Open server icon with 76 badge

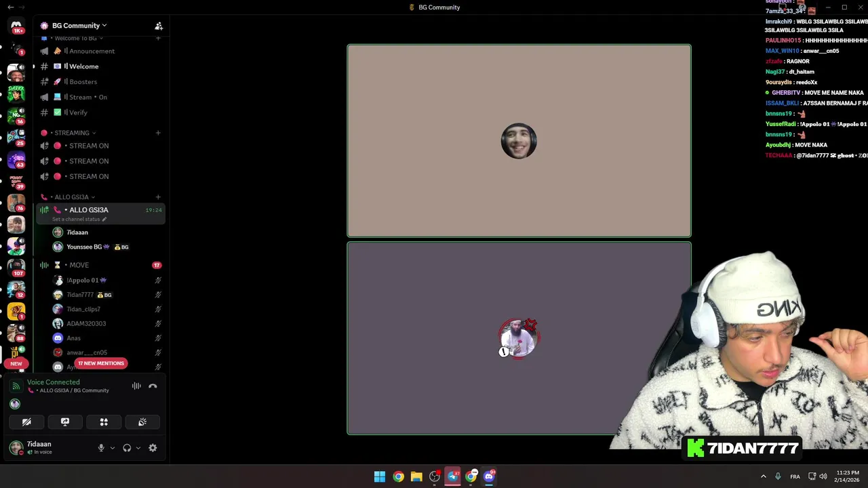coord(16,202)
